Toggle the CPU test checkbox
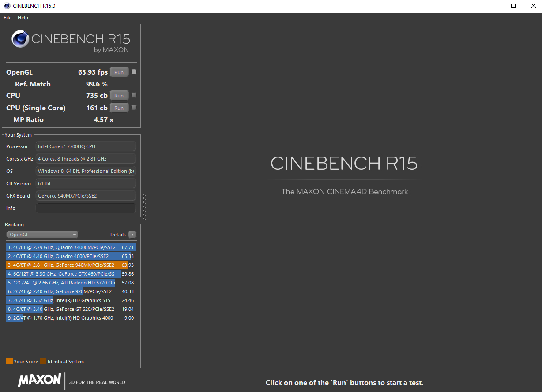542x392 pixels. click(x=134, y=95)
